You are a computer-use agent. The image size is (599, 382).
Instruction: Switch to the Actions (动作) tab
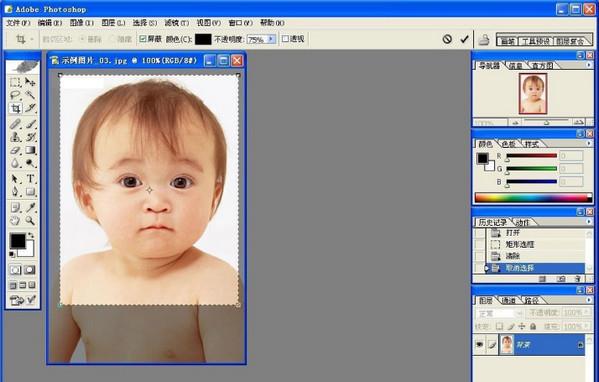click(x=522, y=222)
